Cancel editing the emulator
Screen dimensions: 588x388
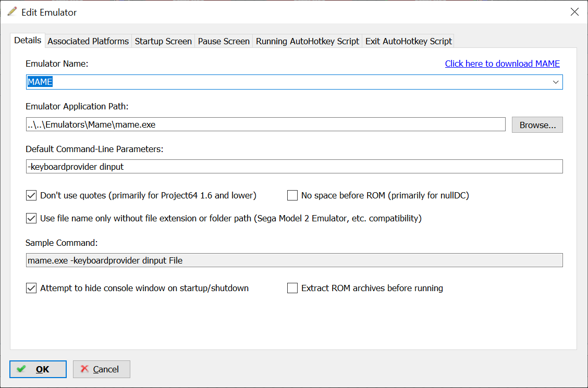102,369
